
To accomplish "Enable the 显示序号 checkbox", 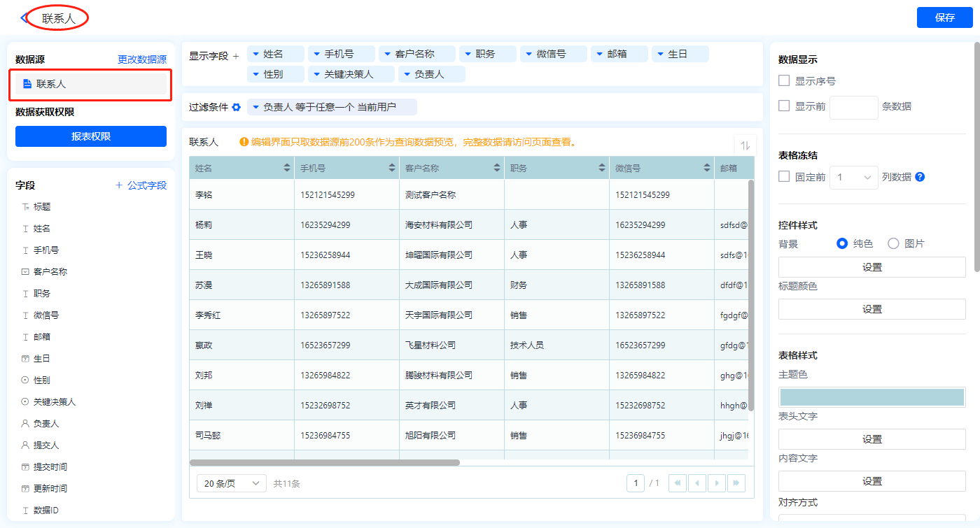I will [785, 81].
